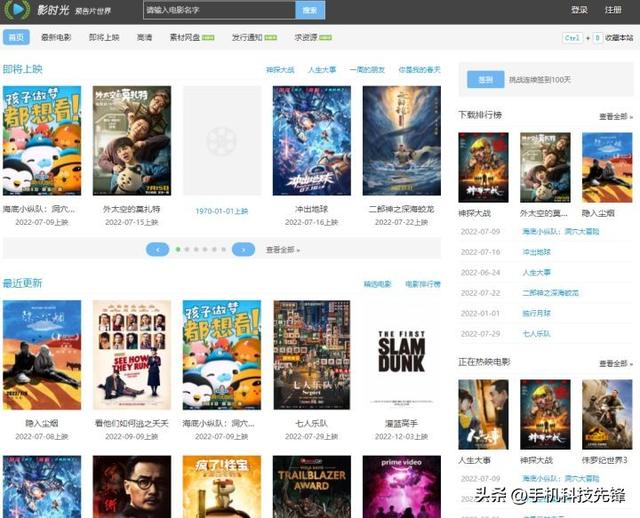The height and width of the screenshot is (518, 640).
Task: Open 神探大战 poster in 下载排行榜
Action: point(483,167)
